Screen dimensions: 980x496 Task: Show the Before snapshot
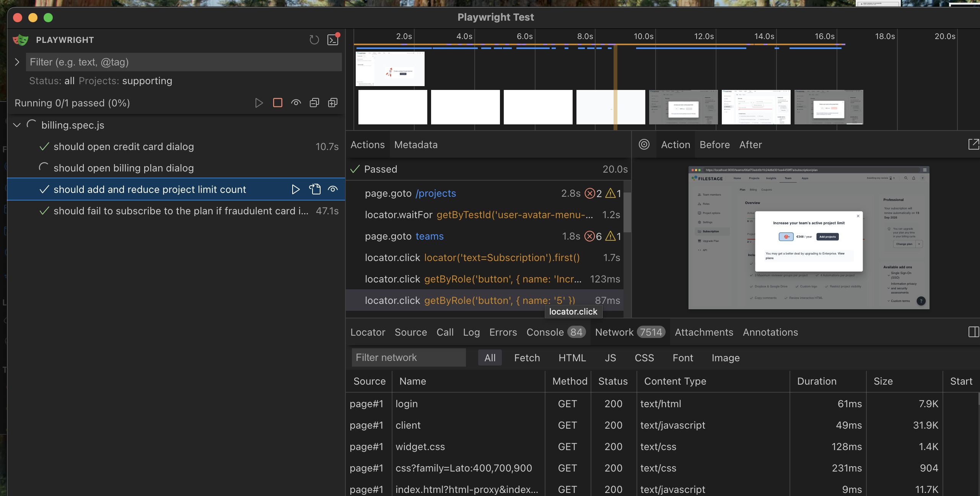coord(715,145)
